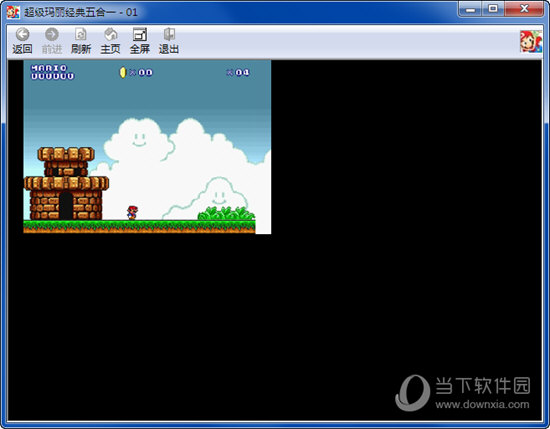Exit the game with 退出
Screen dimensions: 550x429
(169, 41)
